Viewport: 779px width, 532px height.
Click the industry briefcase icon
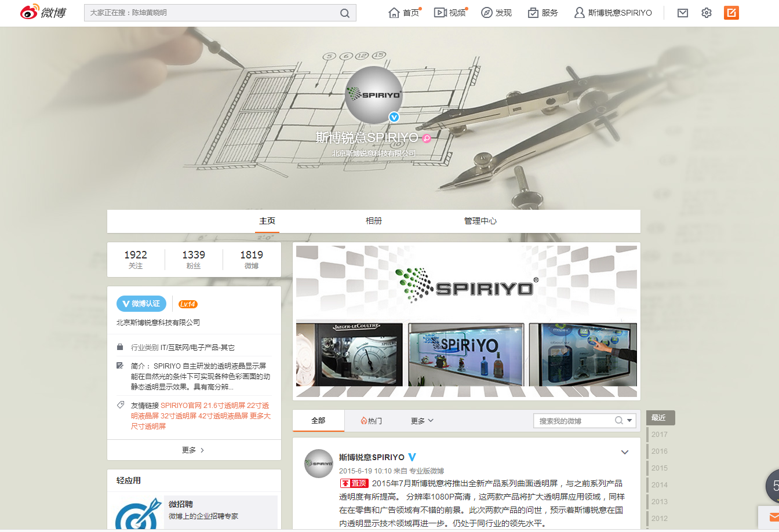120,347
